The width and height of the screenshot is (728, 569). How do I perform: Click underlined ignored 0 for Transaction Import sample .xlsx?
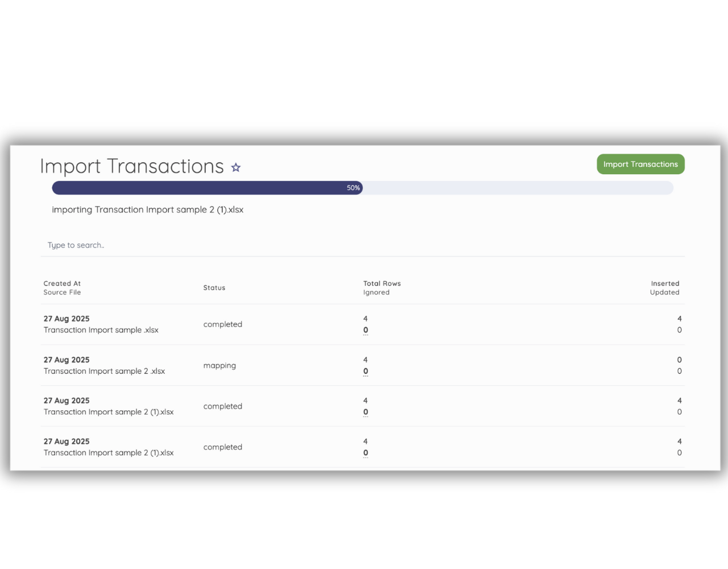click(x=366, y=330)
